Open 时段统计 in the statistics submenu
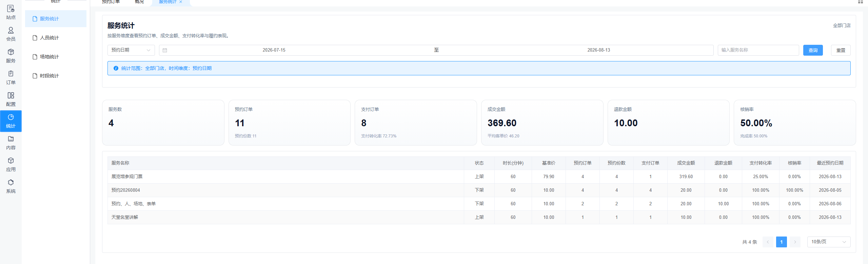 pos(56,76)
